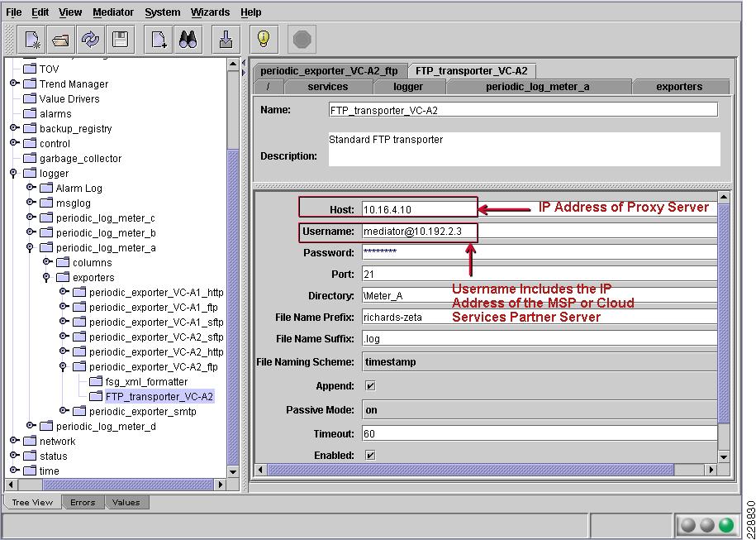Click the File Name Prefix field
The width and height of the screenshot is (756, 540).
click(539, 317)
